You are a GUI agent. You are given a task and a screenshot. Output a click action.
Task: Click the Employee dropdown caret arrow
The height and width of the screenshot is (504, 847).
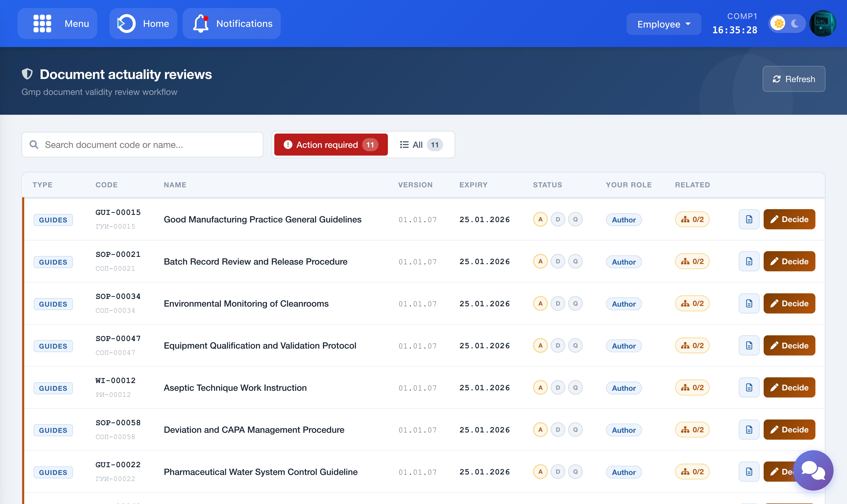coord(688,24)
